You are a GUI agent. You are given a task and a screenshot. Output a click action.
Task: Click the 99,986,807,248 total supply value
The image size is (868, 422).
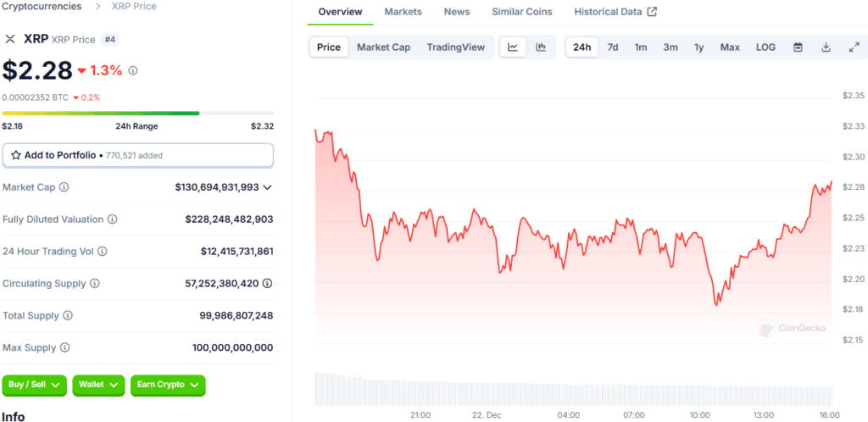[236, 316]
